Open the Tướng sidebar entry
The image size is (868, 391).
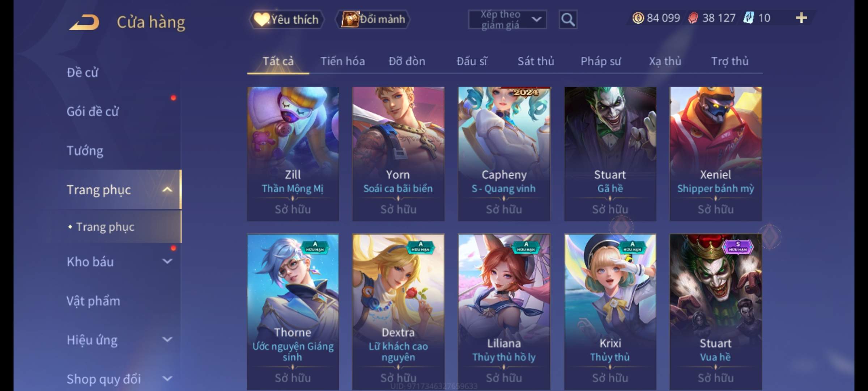point(85,151)
